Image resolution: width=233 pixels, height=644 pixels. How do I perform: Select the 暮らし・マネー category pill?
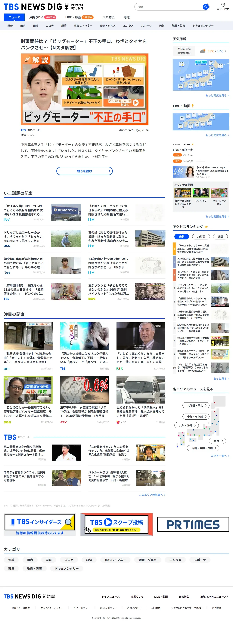coord(115,560)
